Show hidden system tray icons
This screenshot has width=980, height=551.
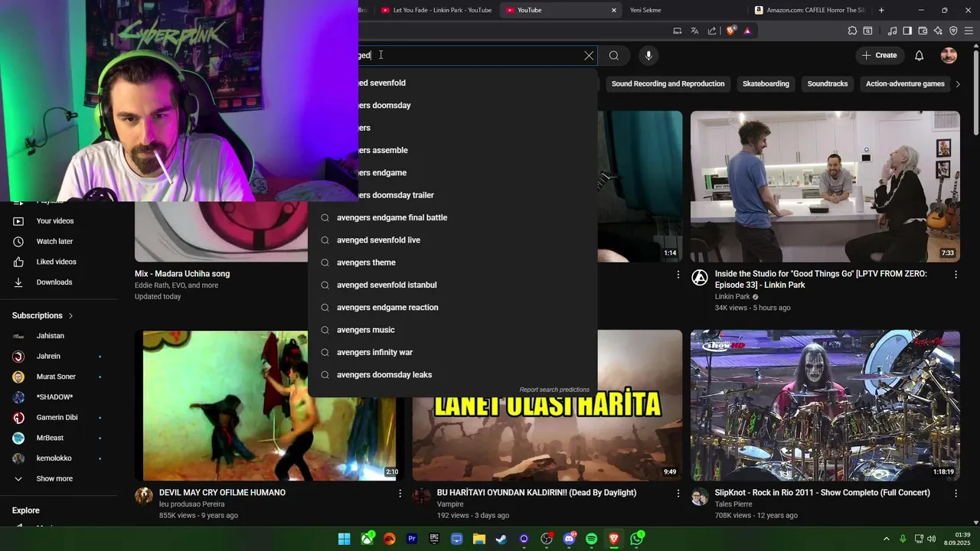click(x=887, y=539)
